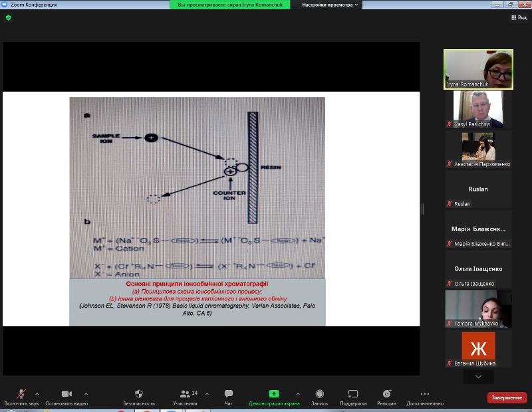This screenshot has height=412, width=532.
Task: Click the muted mic icon on Анастасія Пархоменко
Action: point(450,164)
